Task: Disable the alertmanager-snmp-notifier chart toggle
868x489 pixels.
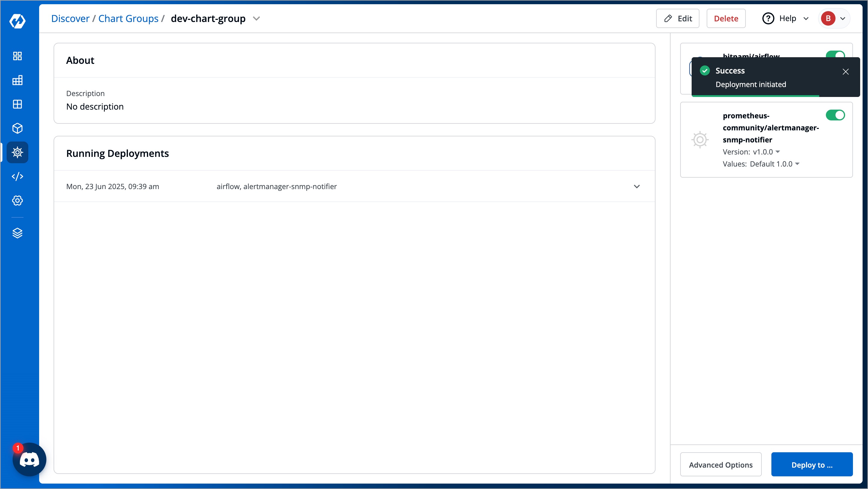Action: click(x=836, y=115)
